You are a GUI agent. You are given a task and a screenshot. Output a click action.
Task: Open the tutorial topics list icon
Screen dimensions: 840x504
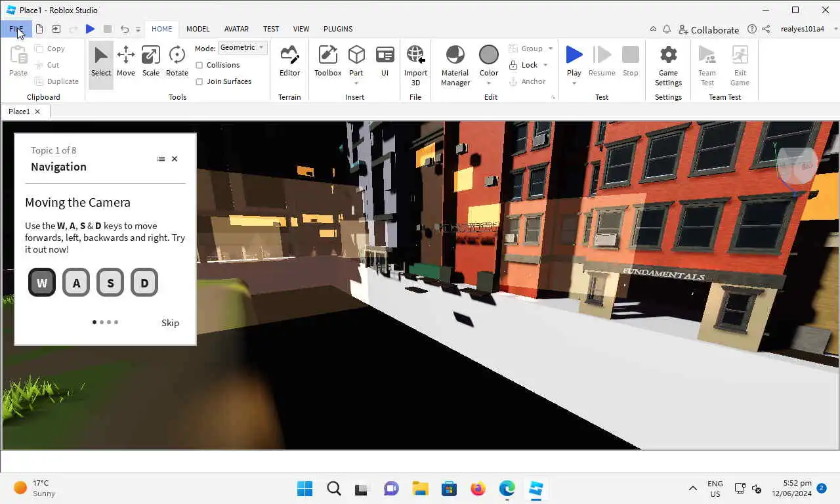coord(161,159)
